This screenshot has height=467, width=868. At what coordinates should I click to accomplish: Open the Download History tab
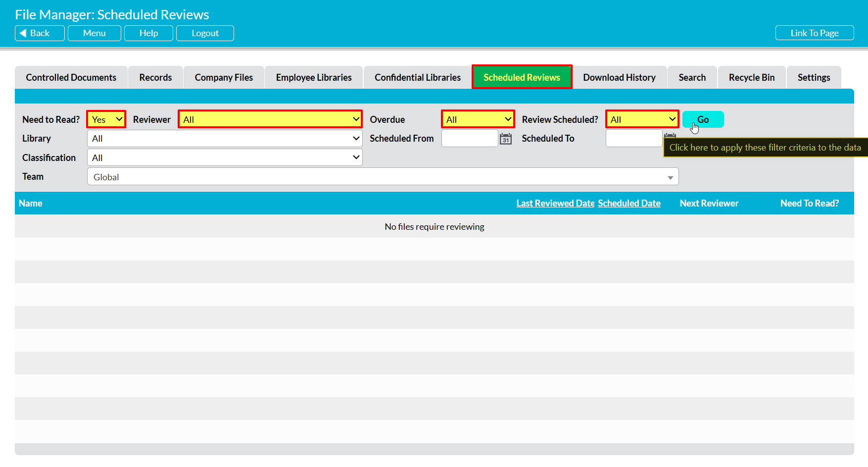click(619, 78)
